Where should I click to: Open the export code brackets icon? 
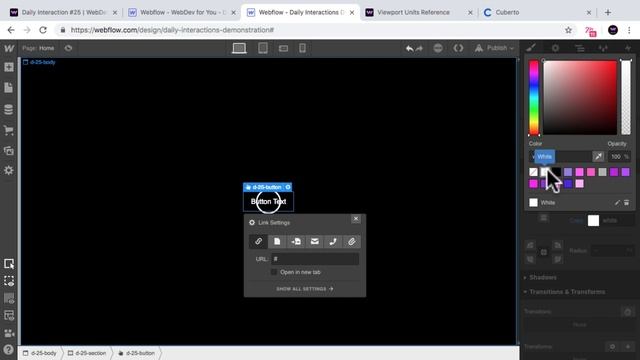pyautogui.click(x=458, y=48)
